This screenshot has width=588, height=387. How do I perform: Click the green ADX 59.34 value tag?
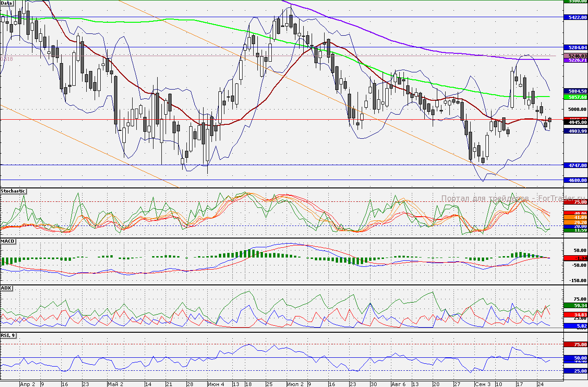pyautogui.click(x=575, y=306)
